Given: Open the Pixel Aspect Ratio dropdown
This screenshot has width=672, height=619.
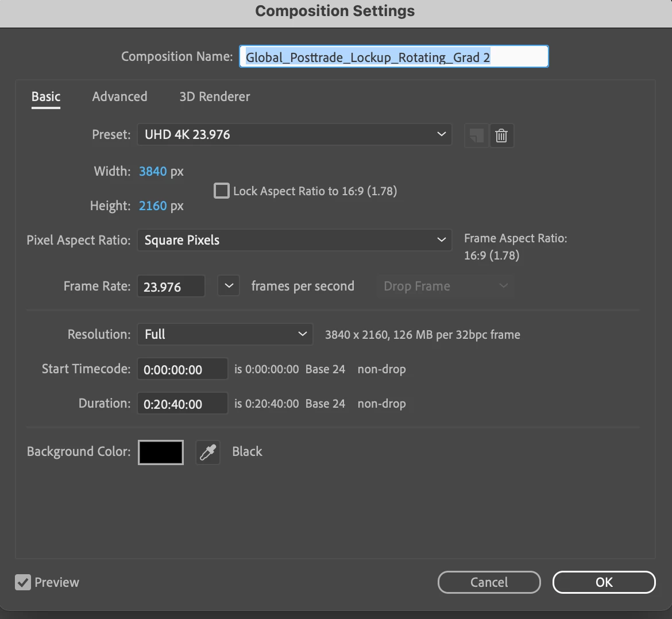Looking at the screenshot, I should (x=295, y=240).
